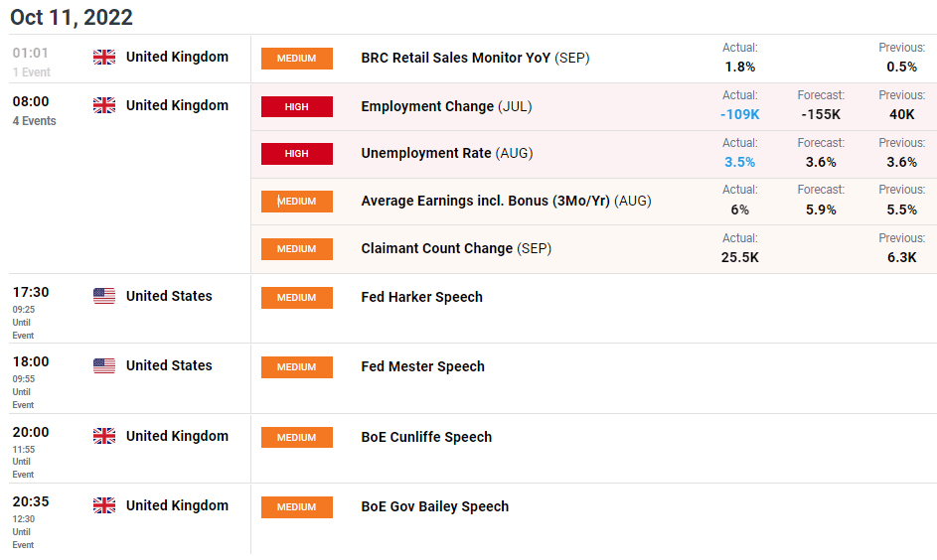Screen dimensions: 937x560
Task: Click MEDIUM badge for Claimant Count Change
Action: 297,249
